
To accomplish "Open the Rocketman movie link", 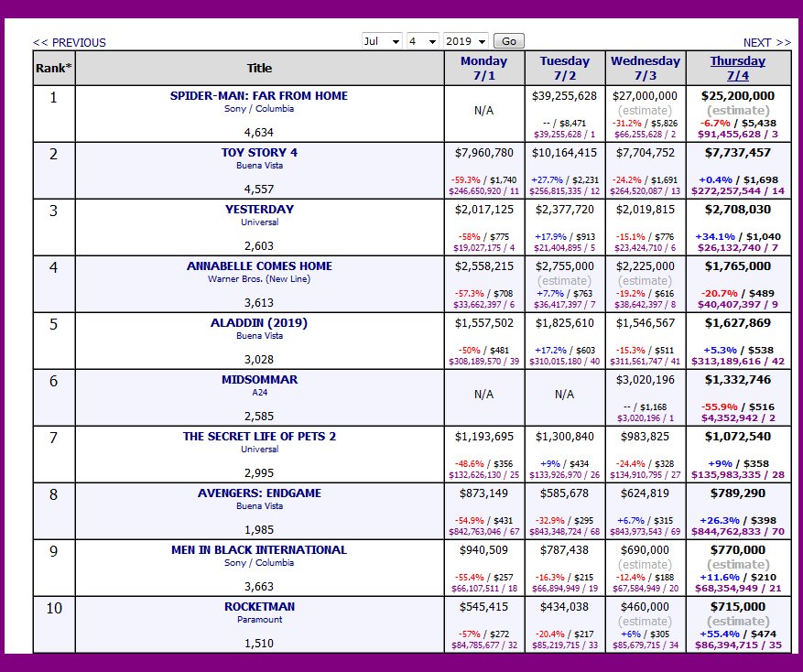I will [259, 606].
